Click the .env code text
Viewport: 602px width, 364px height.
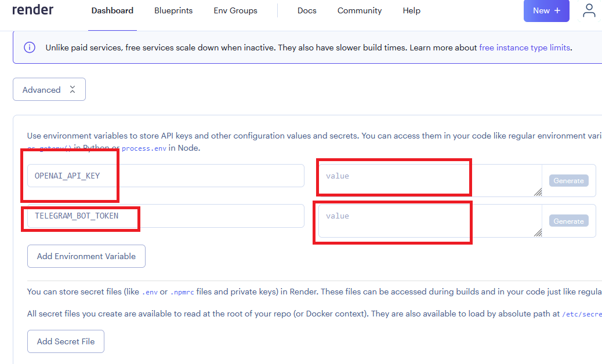coord(150,292)
